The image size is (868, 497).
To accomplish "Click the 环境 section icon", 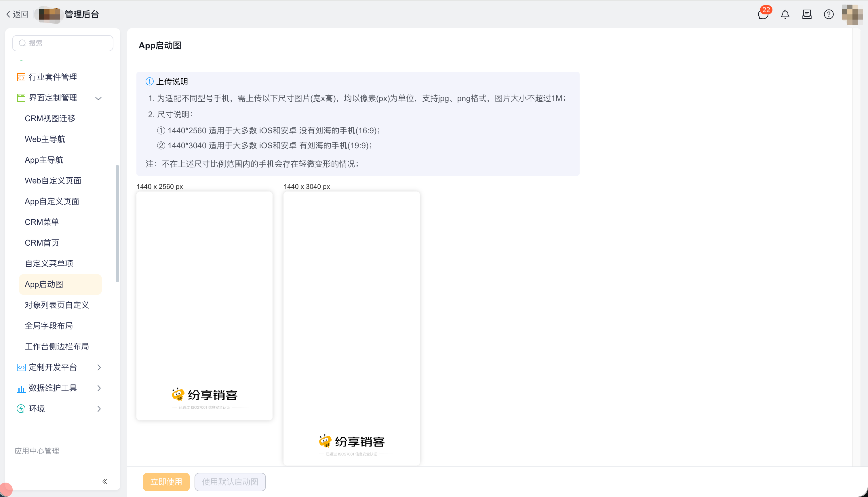I will pyautogui.click(x=21, y=409).
